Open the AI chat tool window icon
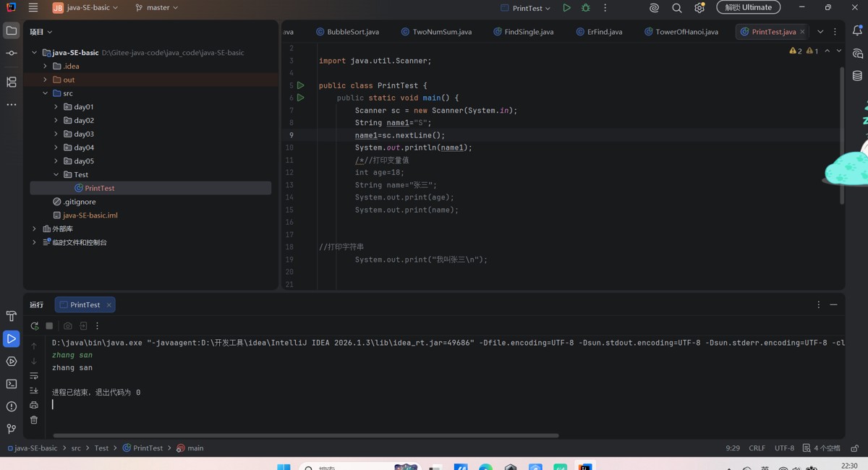Image resolution: width=868 pixels, height=470 pixels. [857, 54]
